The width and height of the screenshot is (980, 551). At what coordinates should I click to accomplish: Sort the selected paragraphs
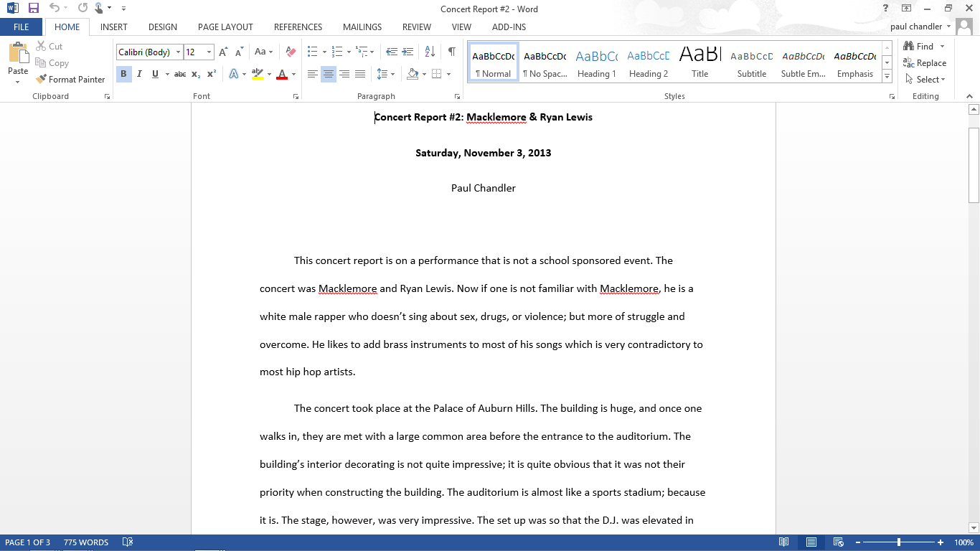coord(430,52)
